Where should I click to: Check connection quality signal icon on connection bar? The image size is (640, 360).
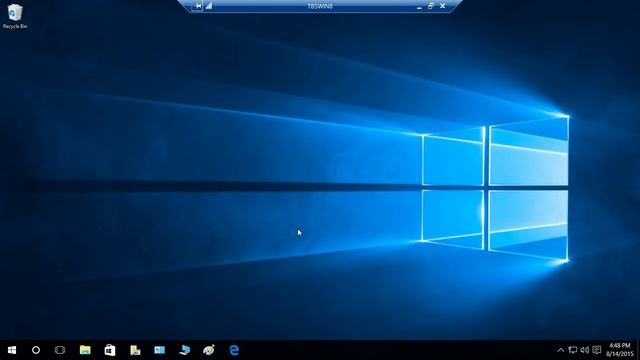tap(209, 6)
